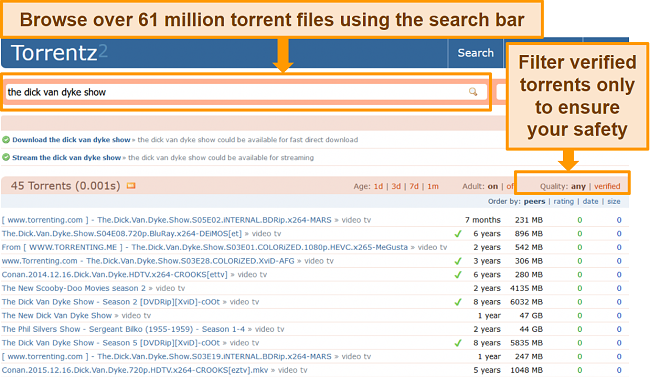650x377 pixels.
Task: Click verified checkmark on Conan.2014.12.16 row
Action: coord(458,275)
